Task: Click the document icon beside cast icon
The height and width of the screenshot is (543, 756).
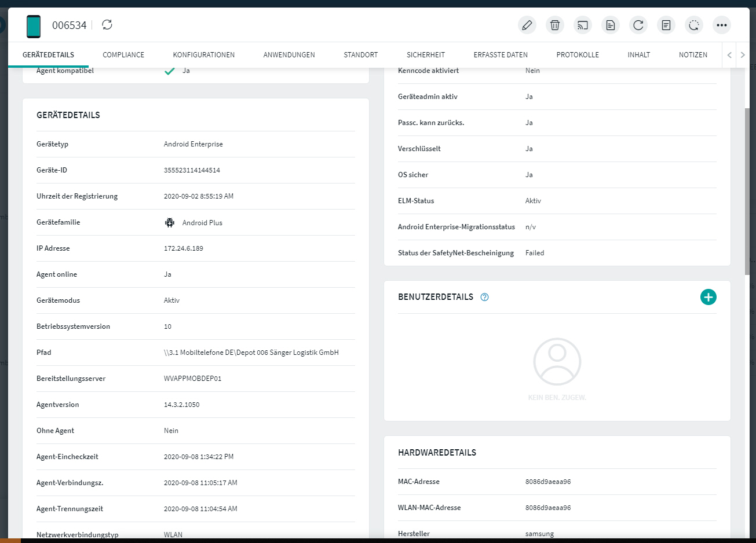Action: pyautogui.click(x=610, y=25)
